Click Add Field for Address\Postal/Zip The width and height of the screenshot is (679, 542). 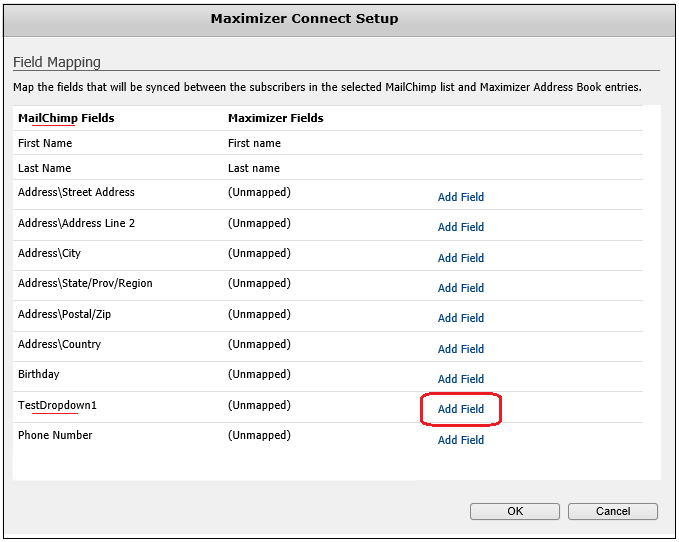461,318
